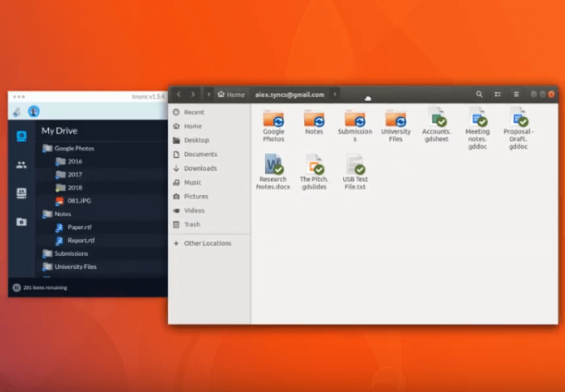
Task: Open the Shared with me people icon
Action: pos(22,164)
